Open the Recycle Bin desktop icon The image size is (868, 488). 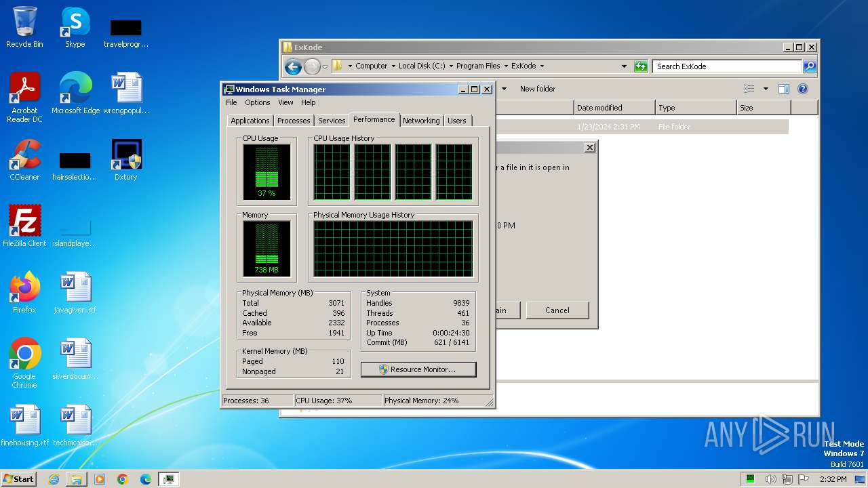tap(24, 27)
